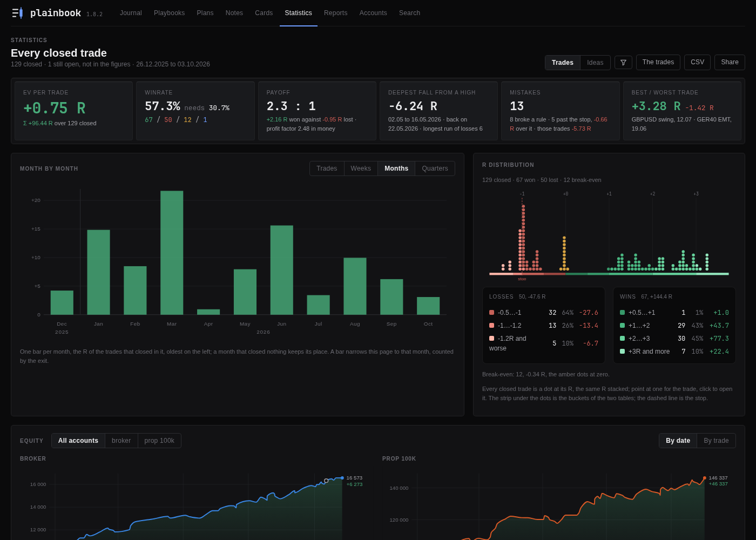The width and height of the screenshot is (756, 540).
Task: Show chart grouped by Weeks
Action: [x=361, y=168]
